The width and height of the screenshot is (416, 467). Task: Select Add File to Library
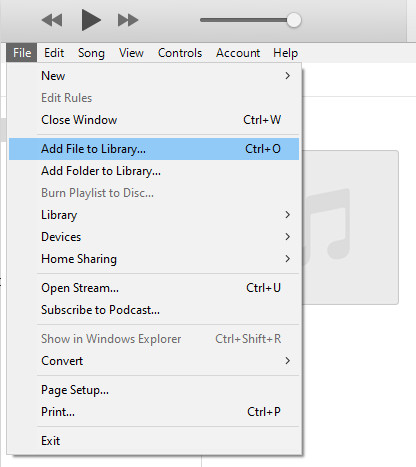(154, 149)
